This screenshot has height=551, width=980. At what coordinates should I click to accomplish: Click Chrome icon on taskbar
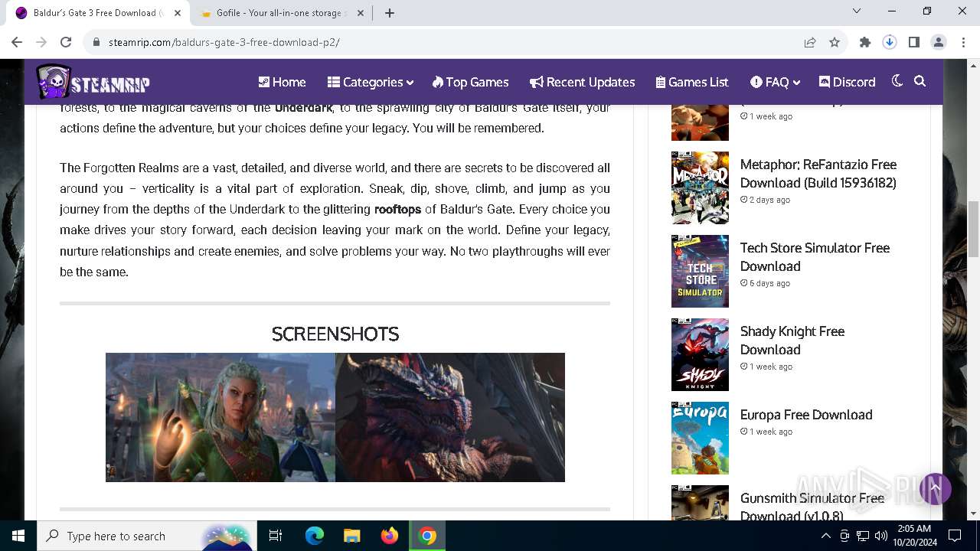427,536
